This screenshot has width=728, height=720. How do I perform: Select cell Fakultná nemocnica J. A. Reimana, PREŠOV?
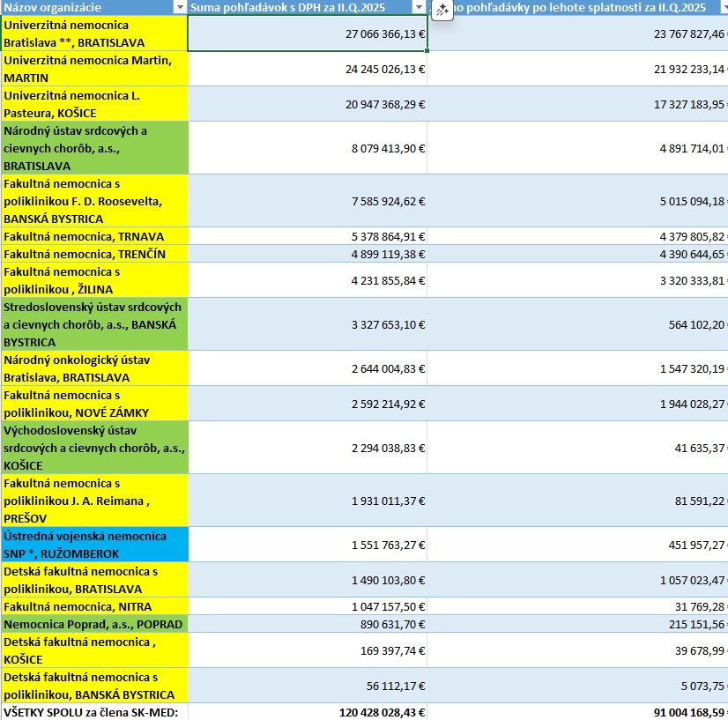tap(94, 501)
